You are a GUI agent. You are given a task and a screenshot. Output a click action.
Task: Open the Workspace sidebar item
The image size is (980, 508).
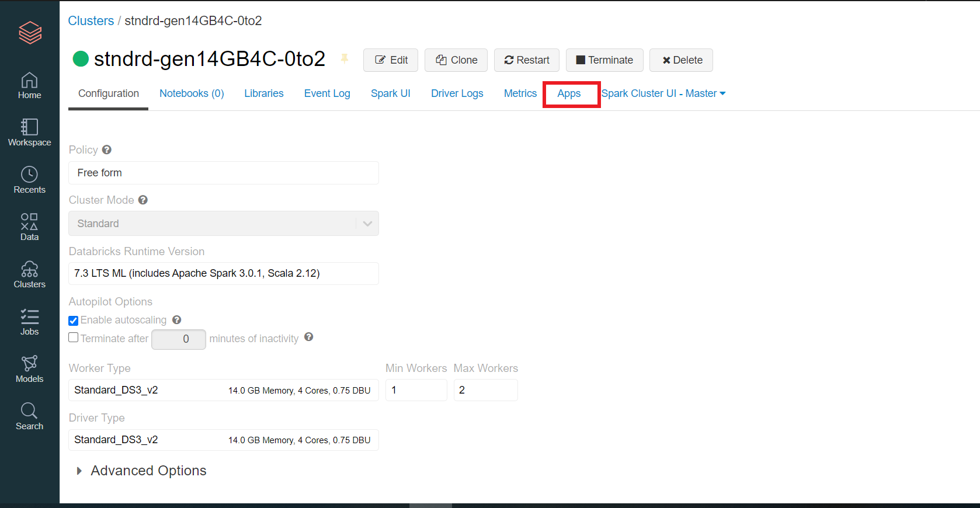29,133
